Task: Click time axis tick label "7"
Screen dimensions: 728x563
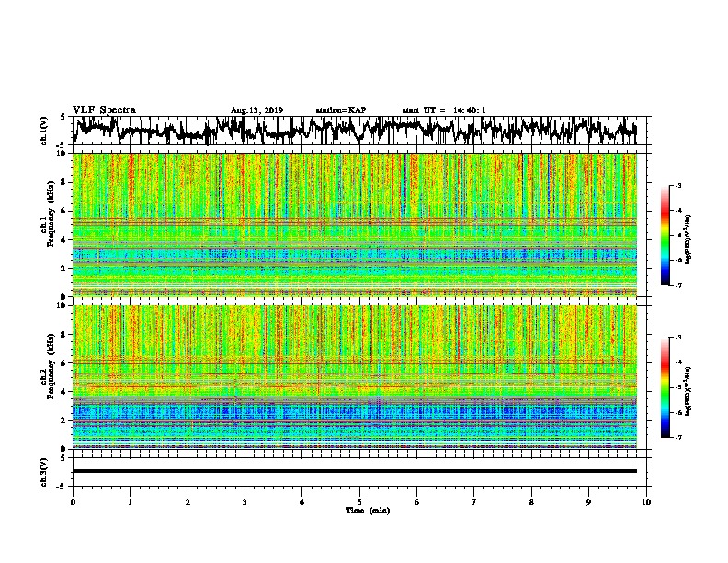Action: pyautogui.click(x=474, y=502)
